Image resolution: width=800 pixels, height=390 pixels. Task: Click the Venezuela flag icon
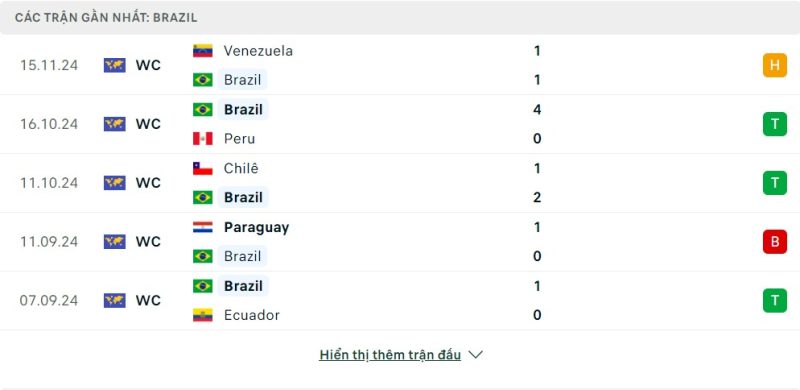coord(203,51)
